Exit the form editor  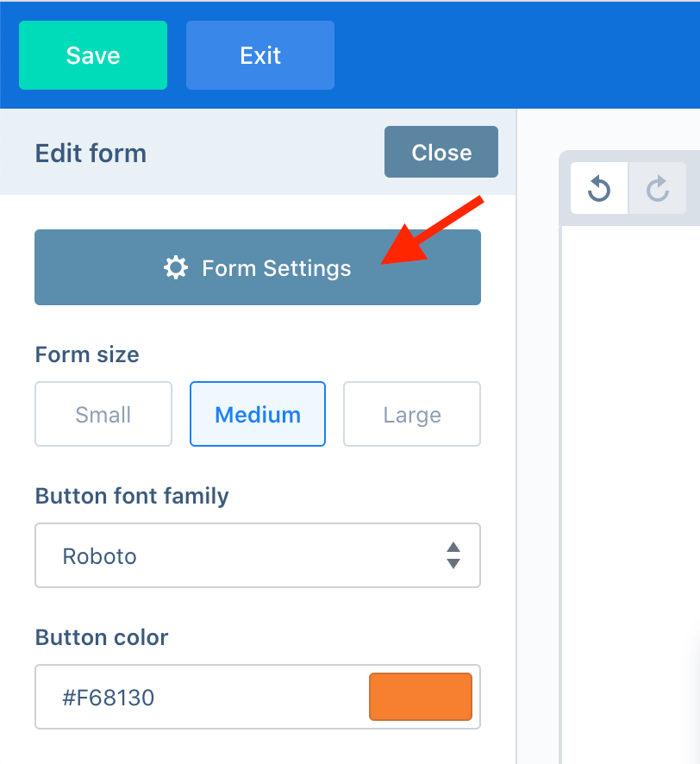(260, 55)
